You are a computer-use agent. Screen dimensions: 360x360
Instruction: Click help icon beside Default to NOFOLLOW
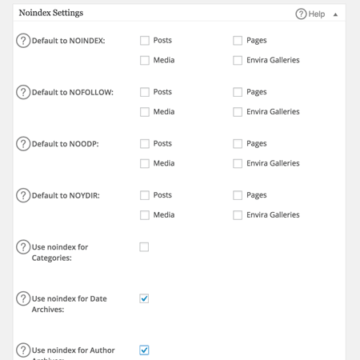click(x=23, y=92)
